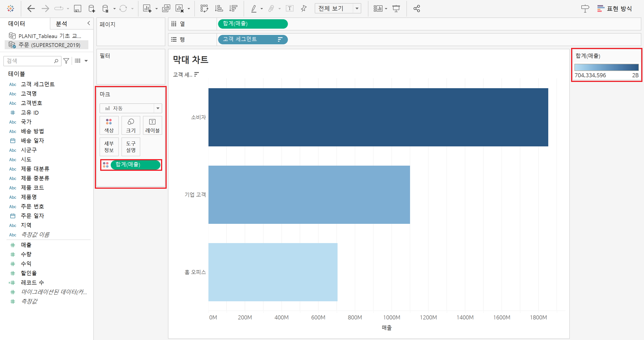Switch to the 분석 tab
Image resolution: width=644 pixels, height=340 pixels.
pos(62,24)
